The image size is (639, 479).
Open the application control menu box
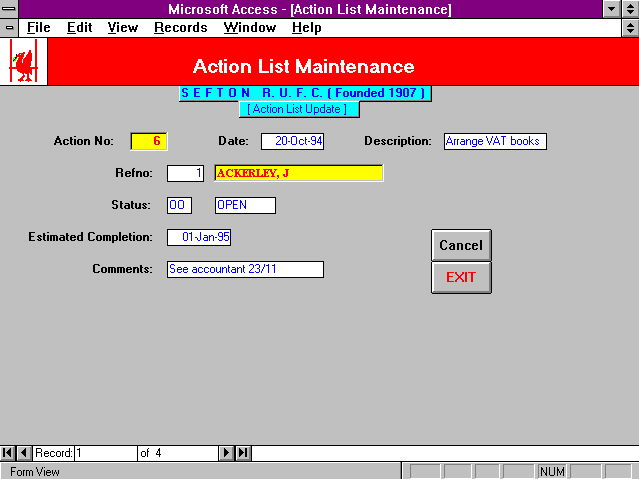pyautogui.click(x=9, y=9)
